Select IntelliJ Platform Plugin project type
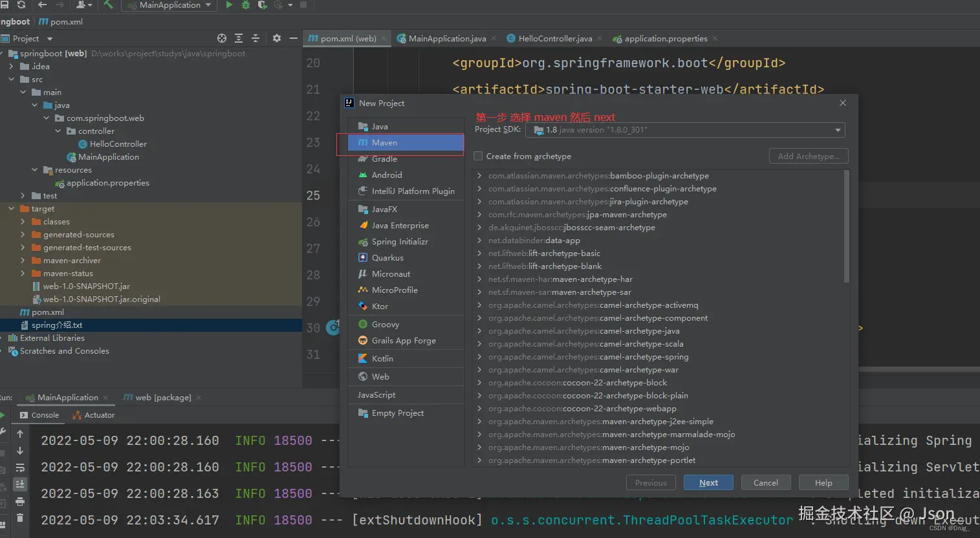The image size is (980, 538). click(406, 191)
